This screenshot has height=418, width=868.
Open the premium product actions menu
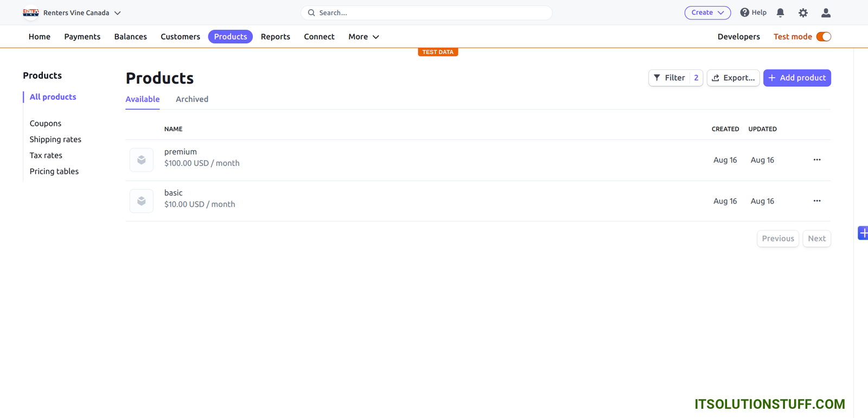click(816, 160)
